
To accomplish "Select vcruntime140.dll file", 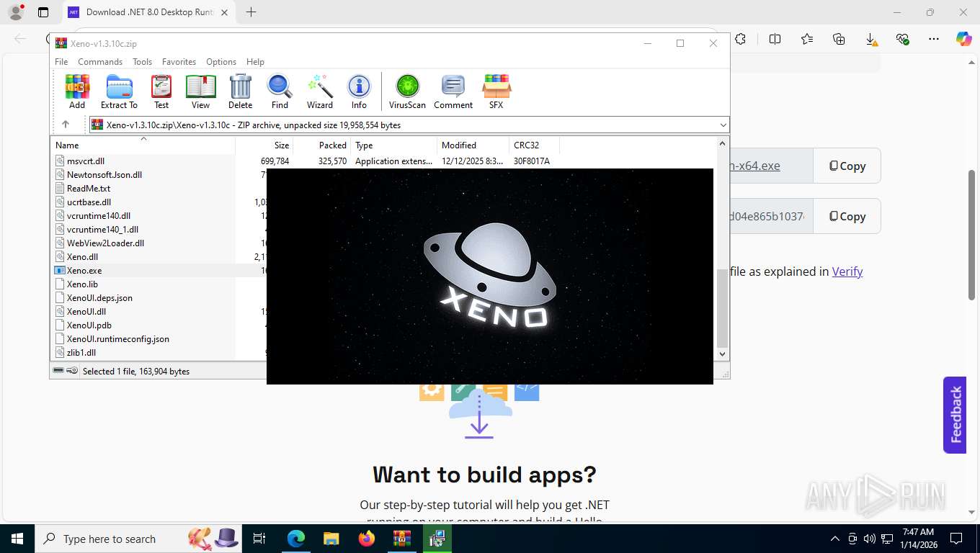I will coord(98,216).
